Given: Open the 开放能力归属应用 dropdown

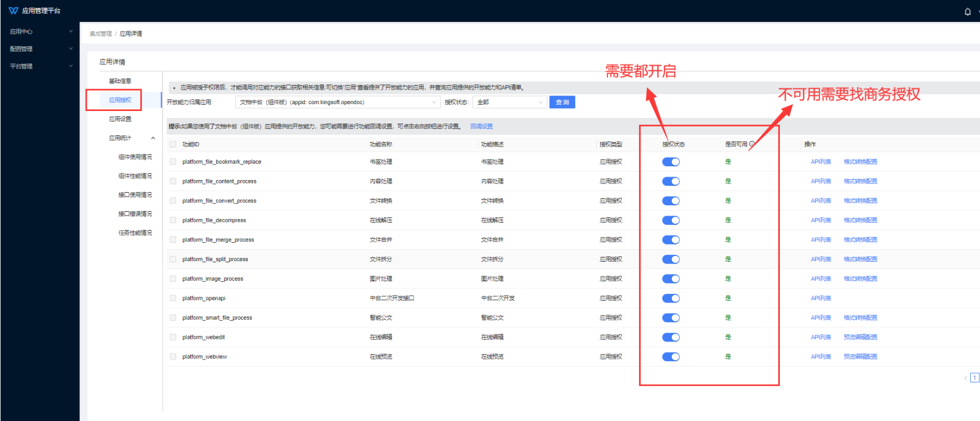Looking at the screenshot, I should click(x=337, y=102).
